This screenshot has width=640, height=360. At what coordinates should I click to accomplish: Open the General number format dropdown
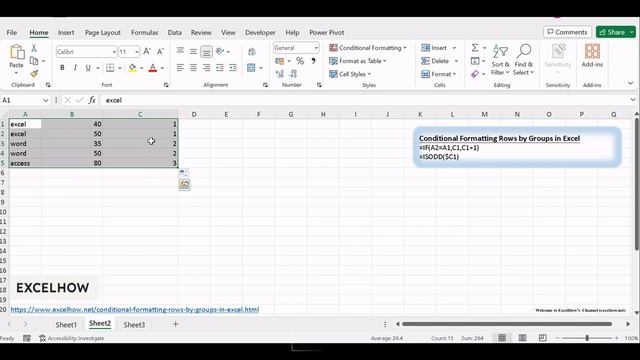316,48
